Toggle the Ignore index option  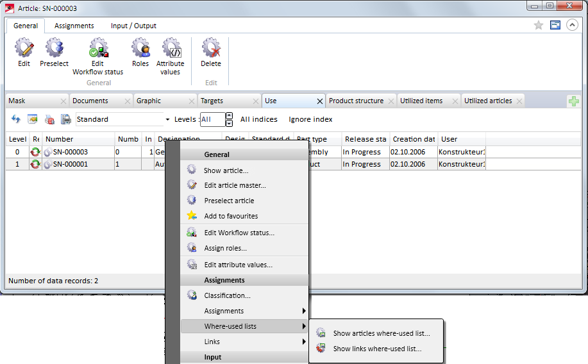[310, 119]
